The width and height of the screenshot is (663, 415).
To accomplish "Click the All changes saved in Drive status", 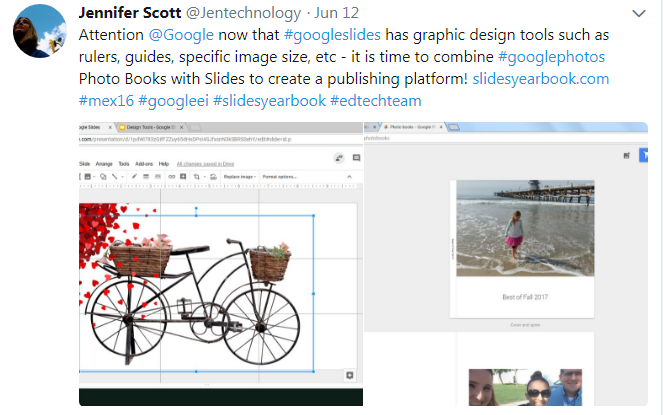I will [x=205, y=164].
